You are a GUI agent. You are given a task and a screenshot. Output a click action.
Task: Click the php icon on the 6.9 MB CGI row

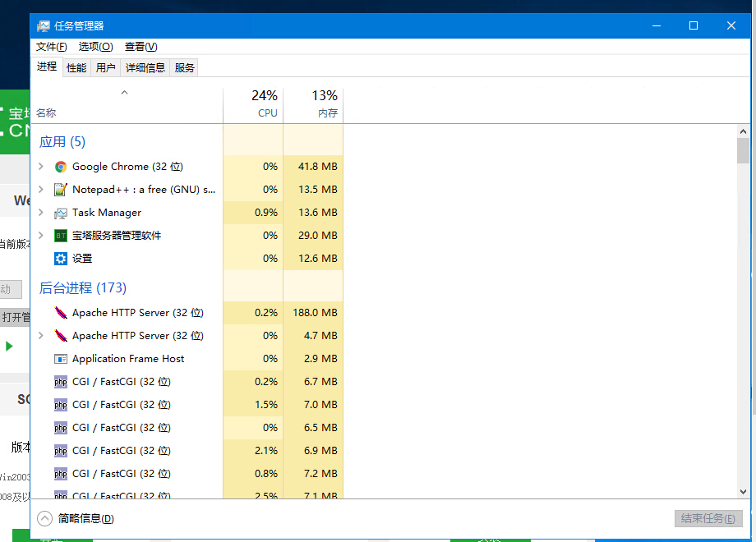coord(60,451)
